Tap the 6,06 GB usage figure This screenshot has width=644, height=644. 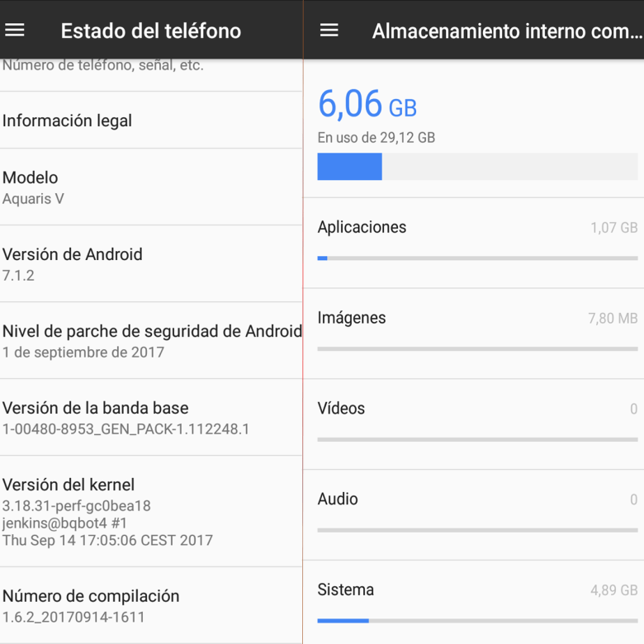(367, 104)
